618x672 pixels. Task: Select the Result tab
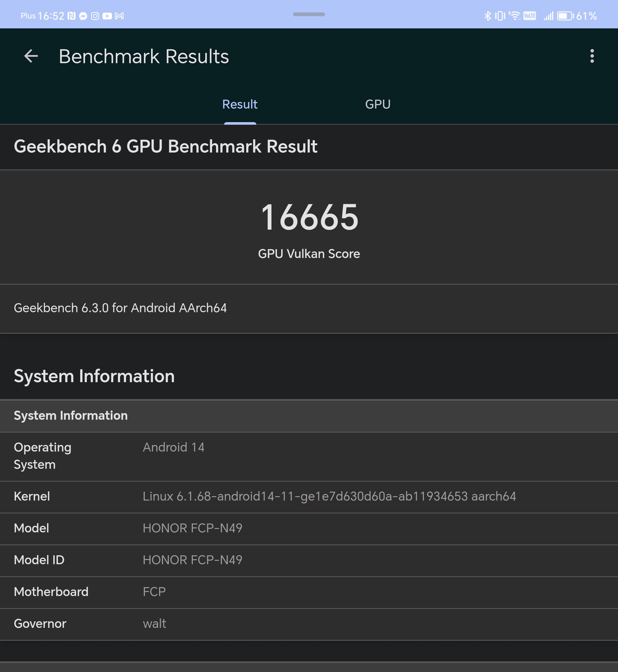tap(240, 104)
